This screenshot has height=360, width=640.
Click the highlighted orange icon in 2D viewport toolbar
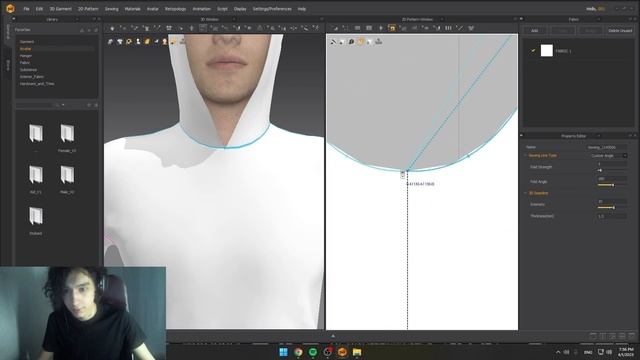click(x=360, y=42)
